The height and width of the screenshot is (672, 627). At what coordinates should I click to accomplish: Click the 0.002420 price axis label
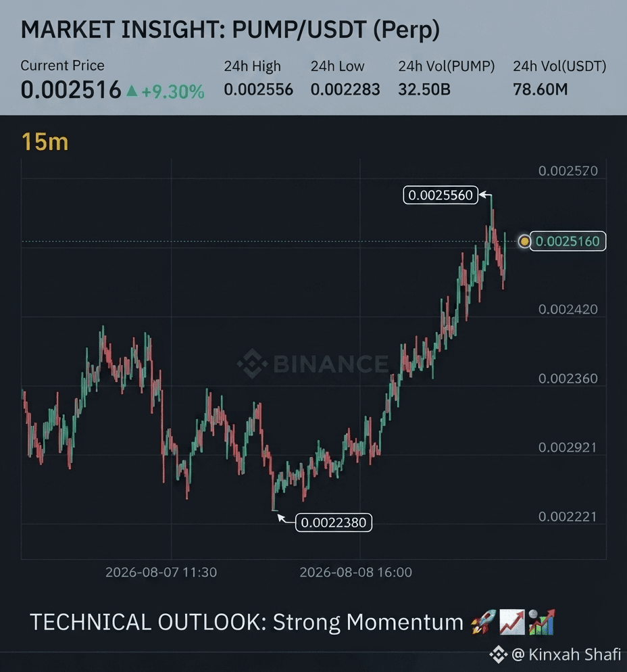568,310
